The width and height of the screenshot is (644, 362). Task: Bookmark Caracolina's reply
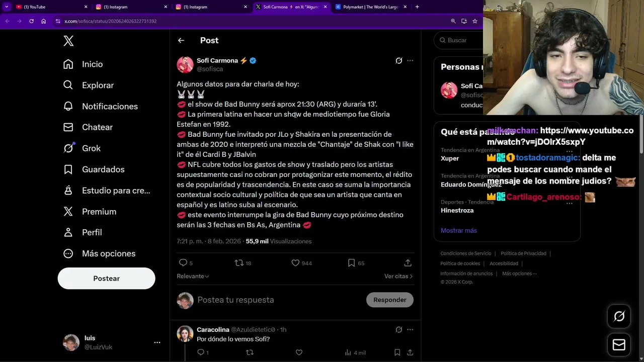click(397, 352)
